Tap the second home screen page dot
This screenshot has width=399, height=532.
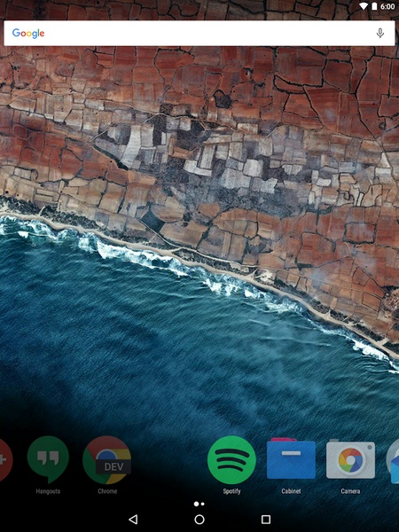pos(203,504)
